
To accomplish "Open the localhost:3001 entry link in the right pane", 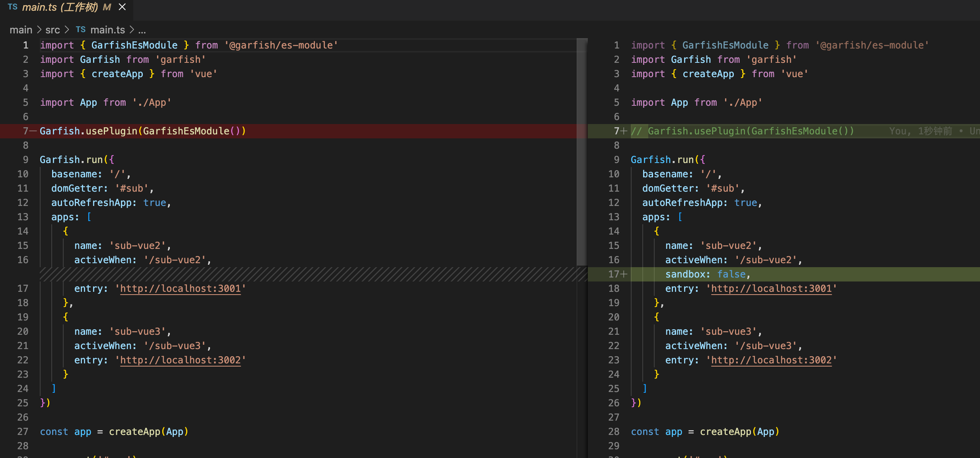I will pyautogui.click(x=772, y=289).
